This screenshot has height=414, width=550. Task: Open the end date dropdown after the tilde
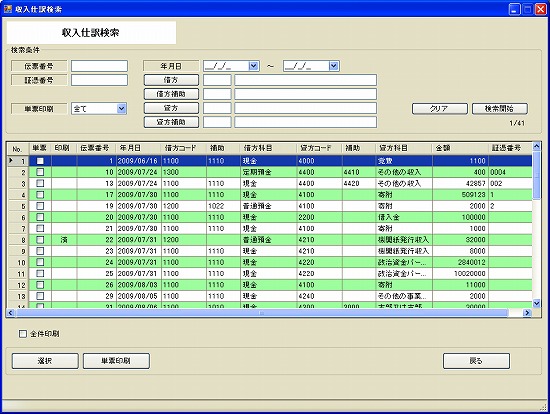(334, 66)
